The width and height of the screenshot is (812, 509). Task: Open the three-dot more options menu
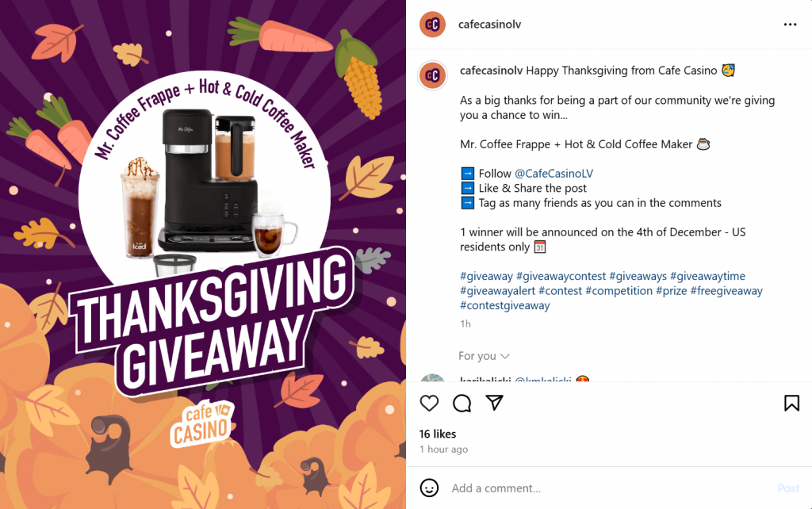pos(790,25)
